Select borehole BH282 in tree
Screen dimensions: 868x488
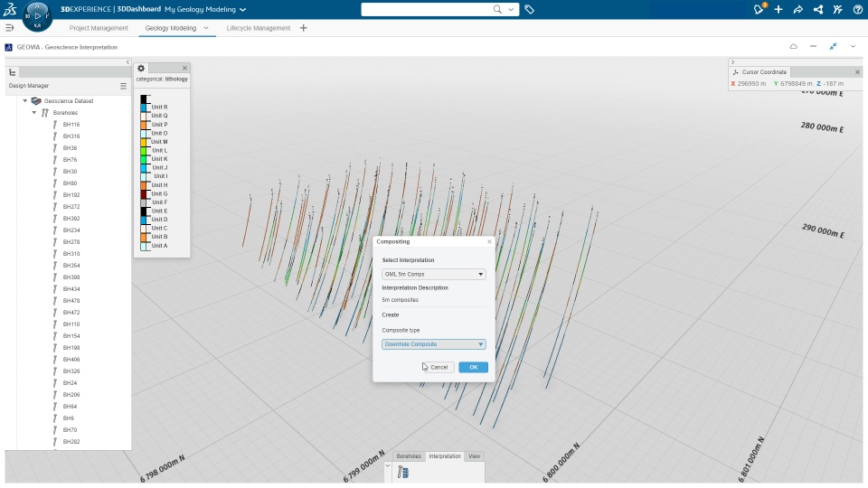(71, 442)
